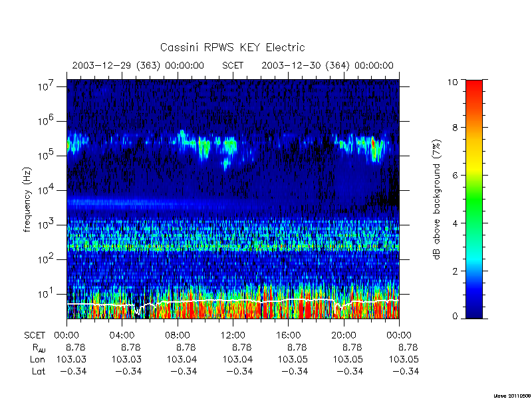Select the 10^3 frequency tick label

pos(46,224)
